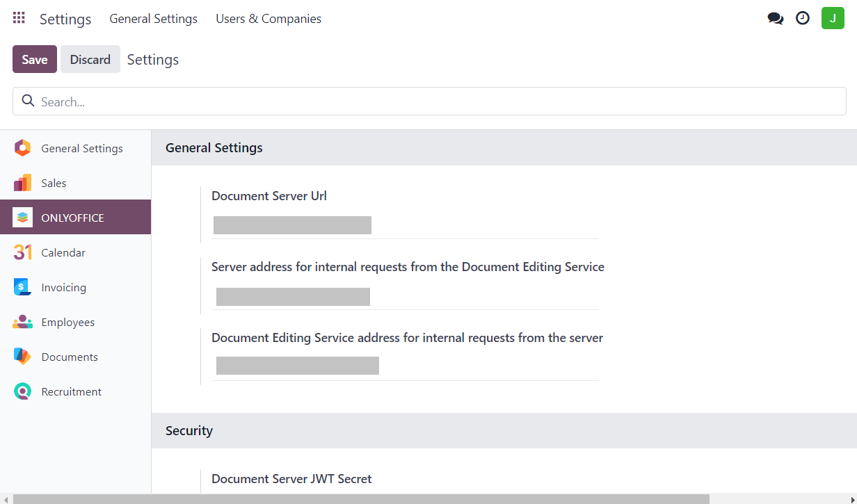Click the Document Editing Service address input field

(x=405, y=366)
